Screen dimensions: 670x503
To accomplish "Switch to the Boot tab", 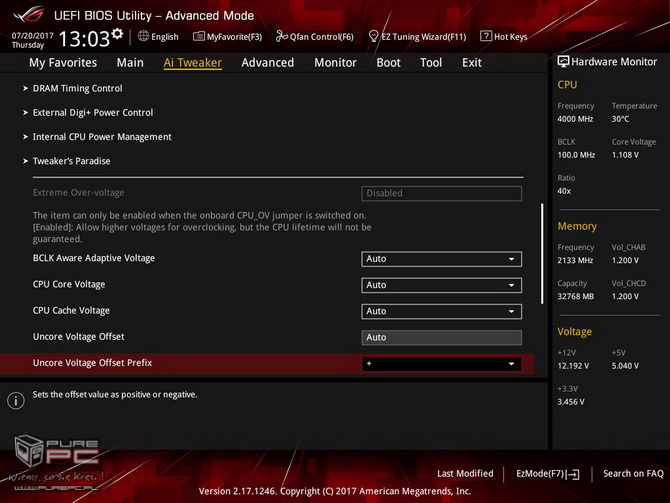I will tap(388, 63).
